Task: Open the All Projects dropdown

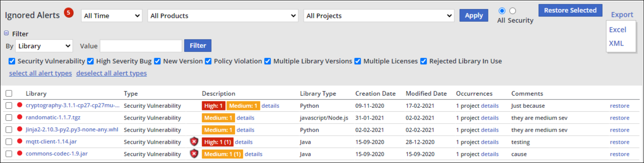Action: (379, 16)
